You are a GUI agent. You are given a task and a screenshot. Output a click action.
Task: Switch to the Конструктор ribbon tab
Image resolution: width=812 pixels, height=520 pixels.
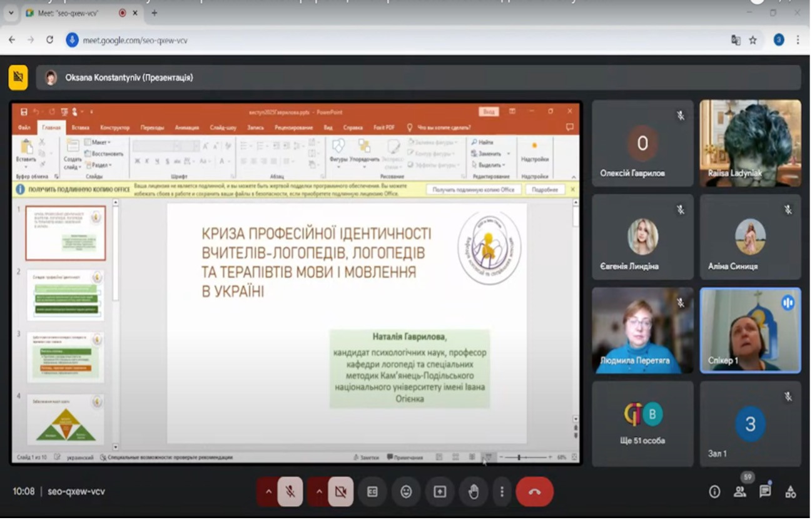[x=114, y=128]
